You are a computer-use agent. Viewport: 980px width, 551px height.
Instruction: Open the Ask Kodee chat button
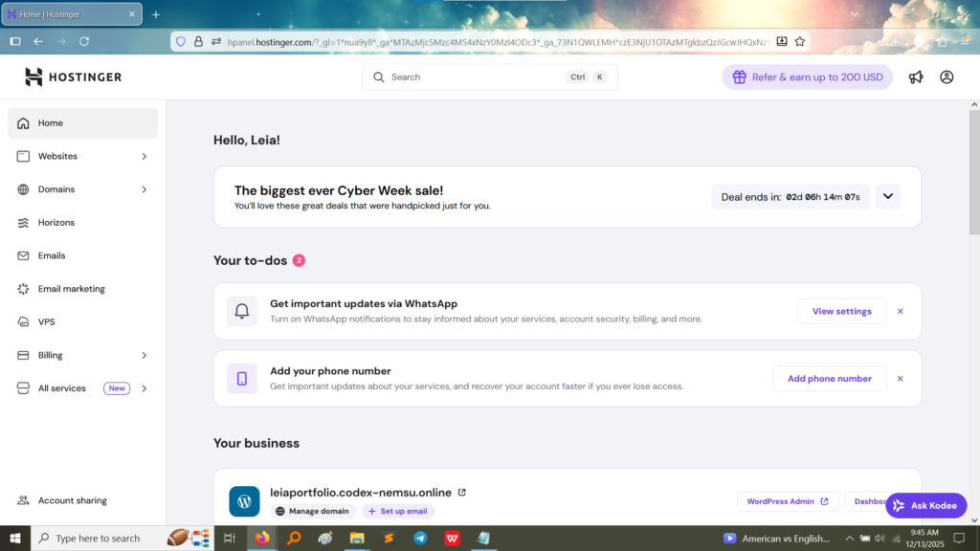coord(925,505)
